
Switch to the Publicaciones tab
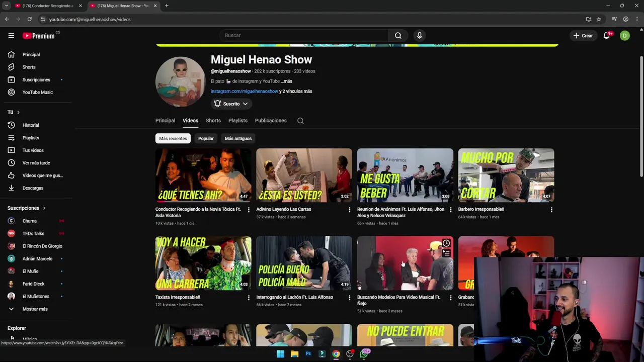pyautogui.click(x=271, y=121)
